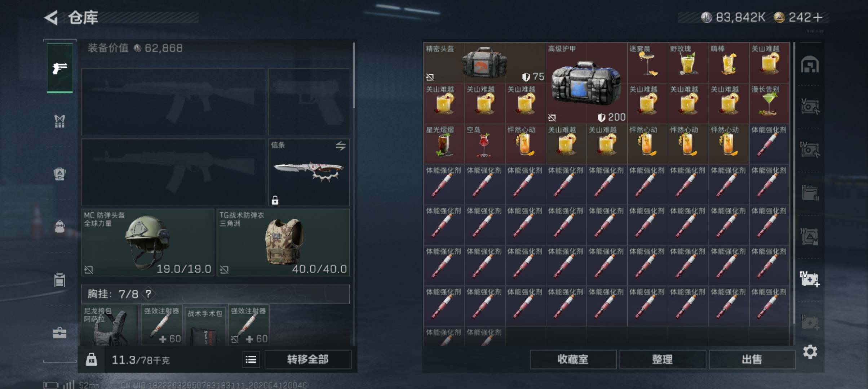Click the 出售 sell button

click(x=752, y=359)
